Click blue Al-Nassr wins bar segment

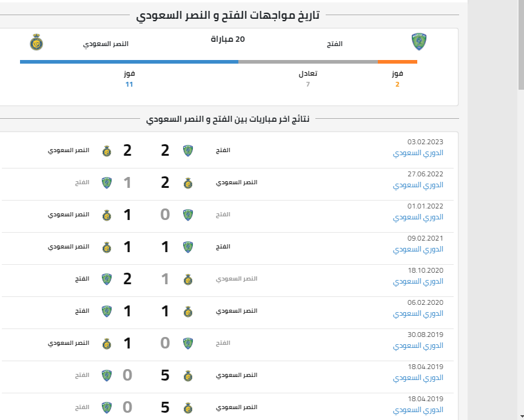[x=129, y=62]
